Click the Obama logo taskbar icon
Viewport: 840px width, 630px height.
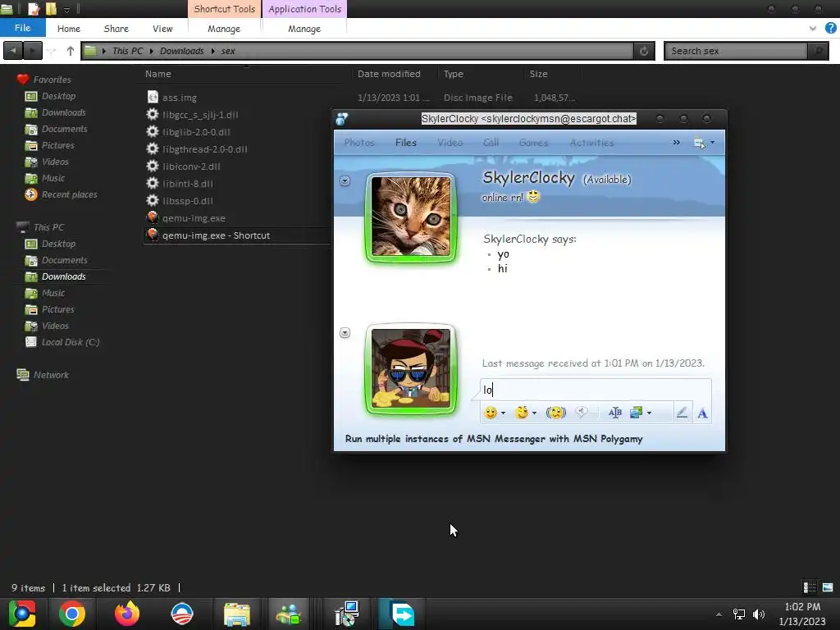(182, 614)
